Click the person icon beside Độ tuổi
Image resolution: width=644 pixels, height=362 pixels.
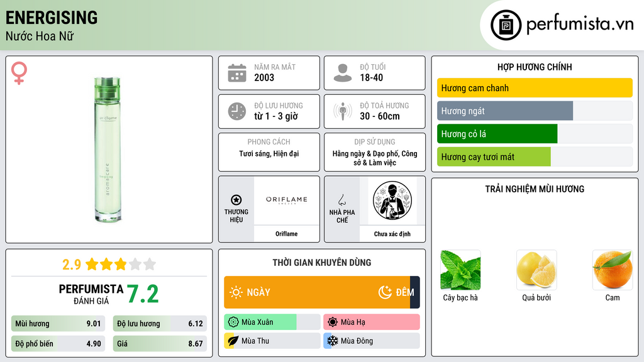(x=343, y=73)
